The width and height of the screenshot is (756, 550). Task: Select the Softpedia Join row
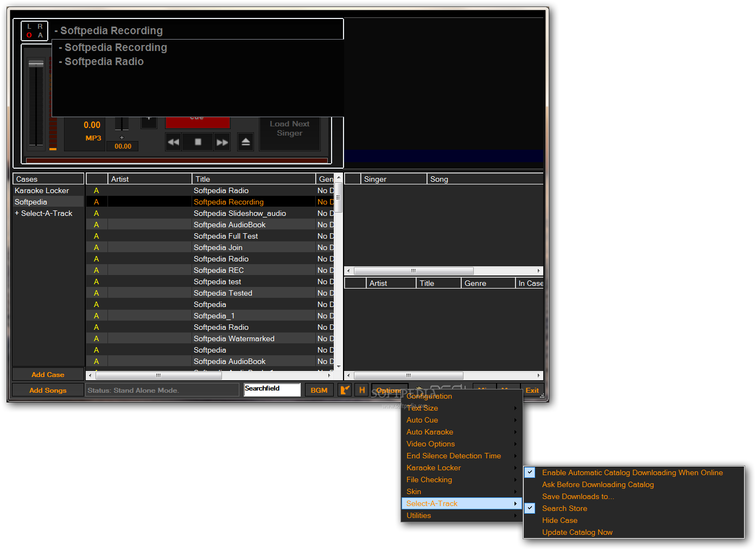pyautogui.click(x=210, y=247)
